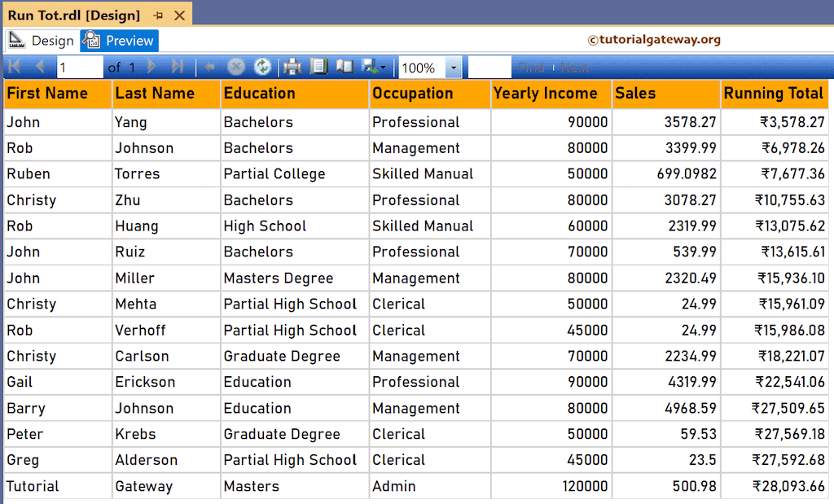Open the export format dropdown arrow
The height and width of the screenshot is (504, 834).
(382, 67)
